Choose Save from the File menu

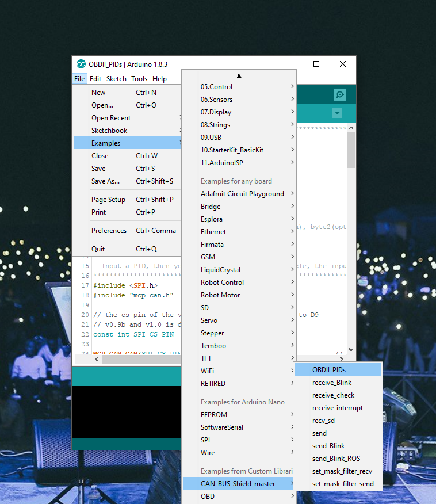point(128,169)
